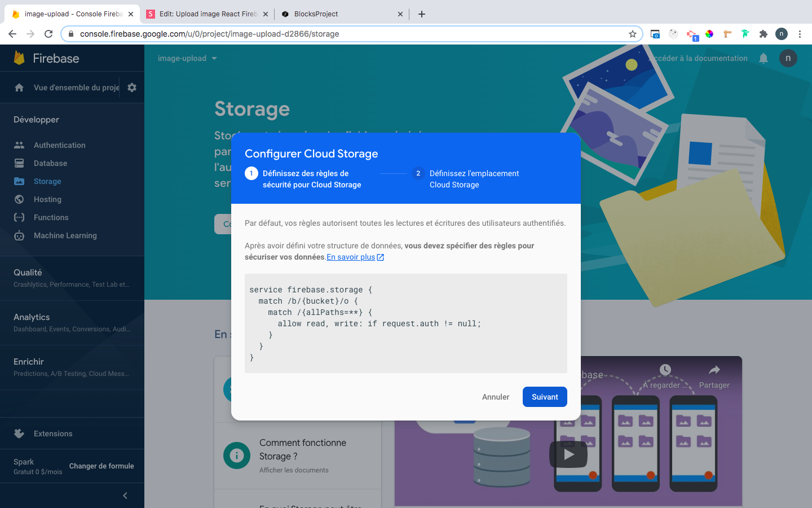
Task: Open the image-upload project dropdown
Action: 187,58
